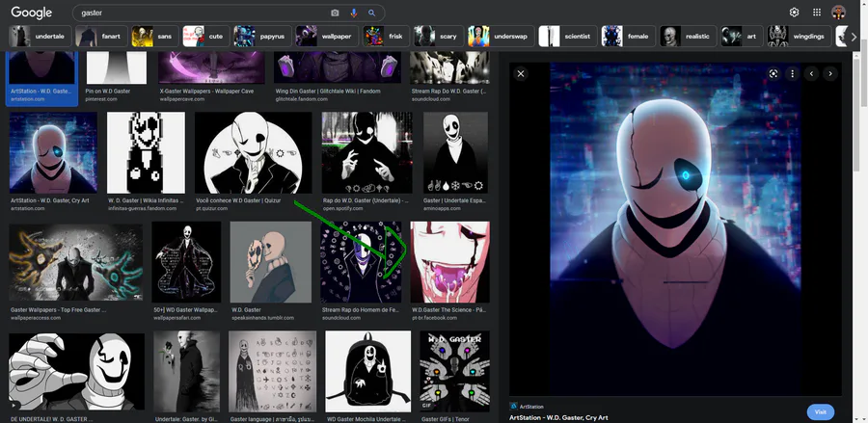868x423 pixels.
Task: Open Wikia Infinitas pixel Gaster thumbnail
Action: [x=147, y=152]
